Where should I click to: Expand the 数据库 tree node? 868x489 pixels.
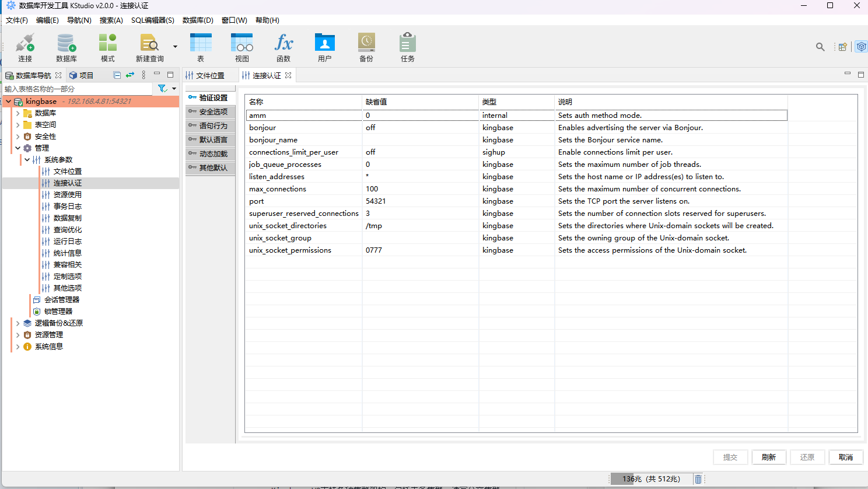coord(18,113)
